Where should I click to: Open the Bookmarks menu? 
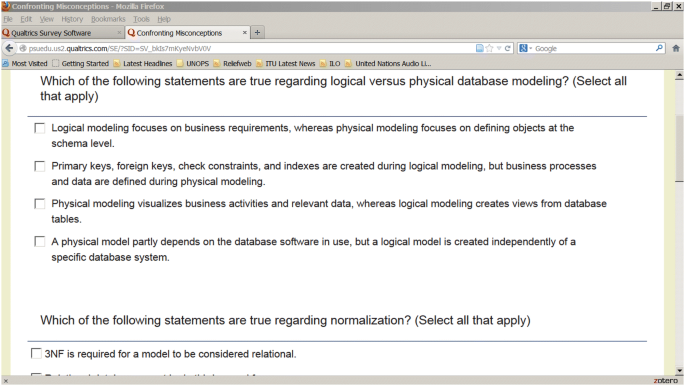[108, 19]
